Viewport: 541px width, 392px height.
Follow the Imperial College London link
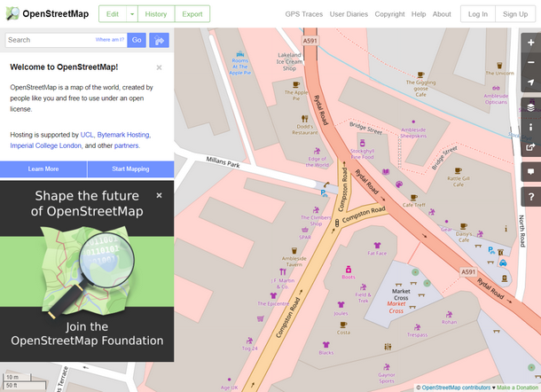point(45,145)
